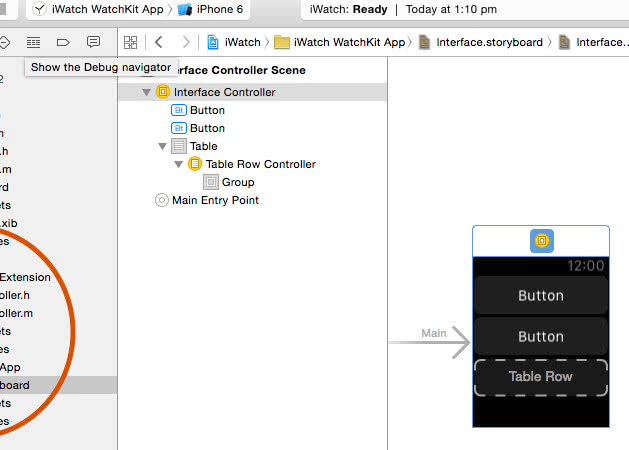Collapse the Interface Controller disclosure triangle
This screenshot has width=629, height=450.
click(x=146, y=92)
